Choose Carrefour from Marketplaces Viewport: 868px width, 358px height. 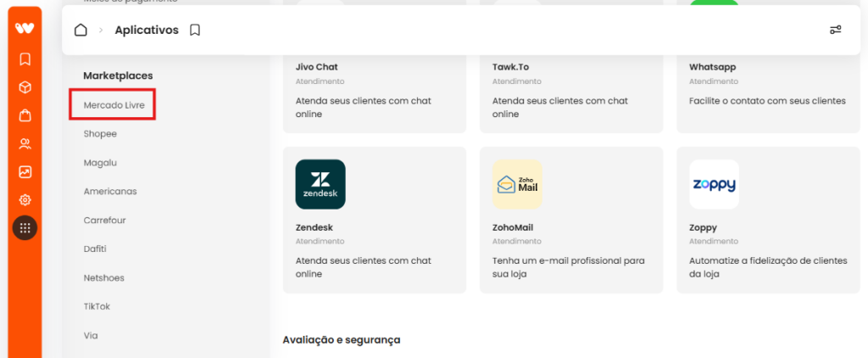click(104, 220)
